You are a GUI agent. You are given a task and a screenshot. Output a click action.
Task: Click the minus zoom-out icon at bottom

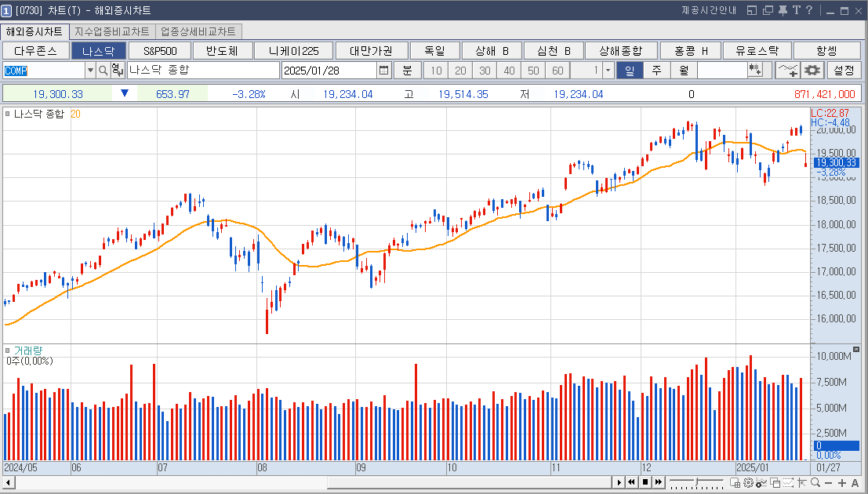tap(829, 483)
